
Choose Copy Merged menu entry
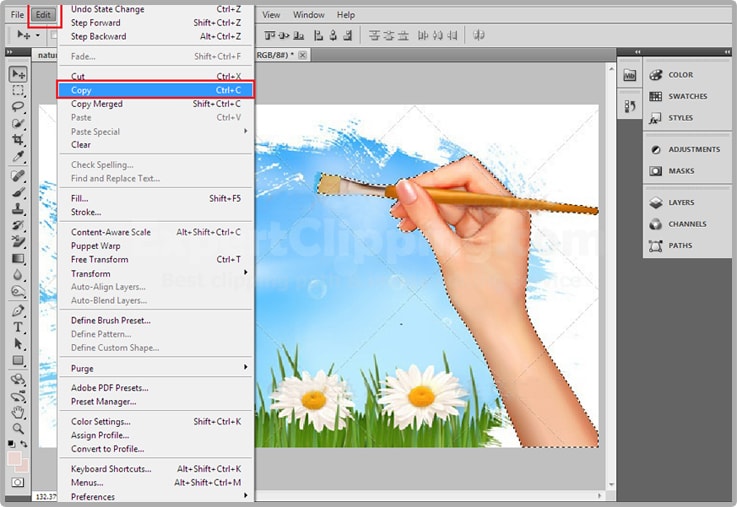(156, 104)
